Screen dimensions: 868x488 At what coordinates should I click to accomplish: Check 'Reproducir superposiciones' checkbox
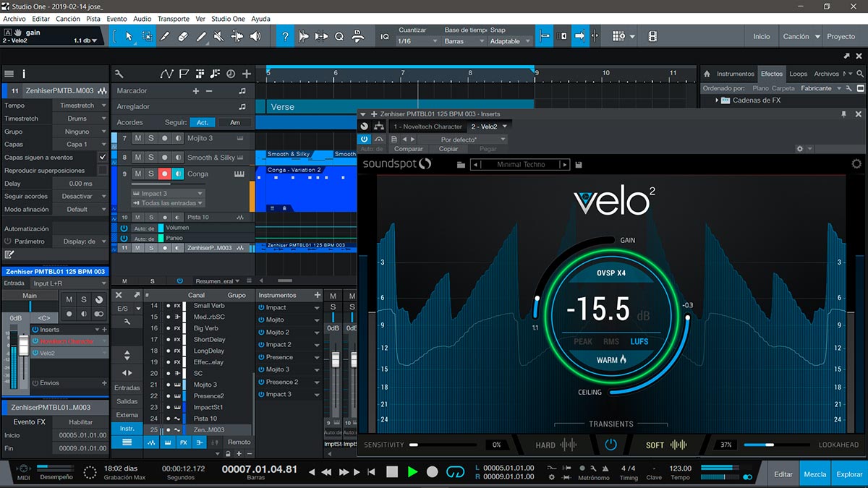point(102,171)
